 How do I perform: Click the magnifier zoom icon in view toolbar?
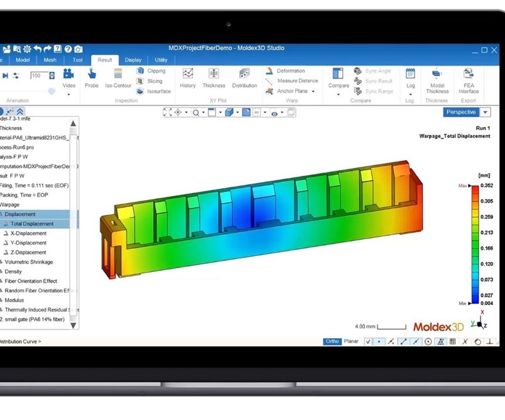click(196, 113)
